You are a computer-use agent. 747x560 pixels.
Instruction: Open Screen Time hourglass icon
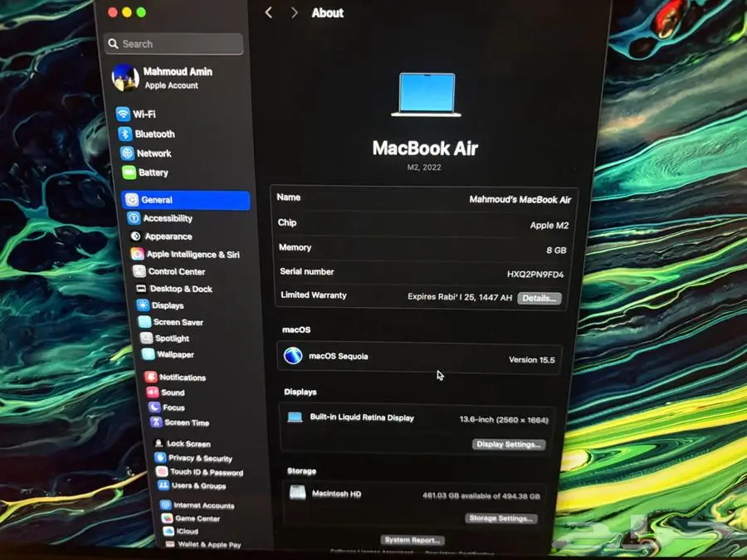[156, 422]
